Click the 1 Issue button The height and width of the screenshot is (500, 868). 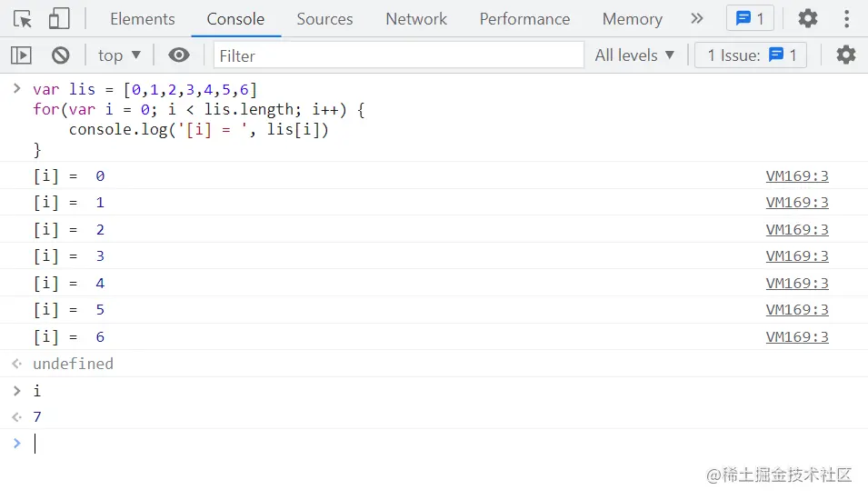point(752,55)
